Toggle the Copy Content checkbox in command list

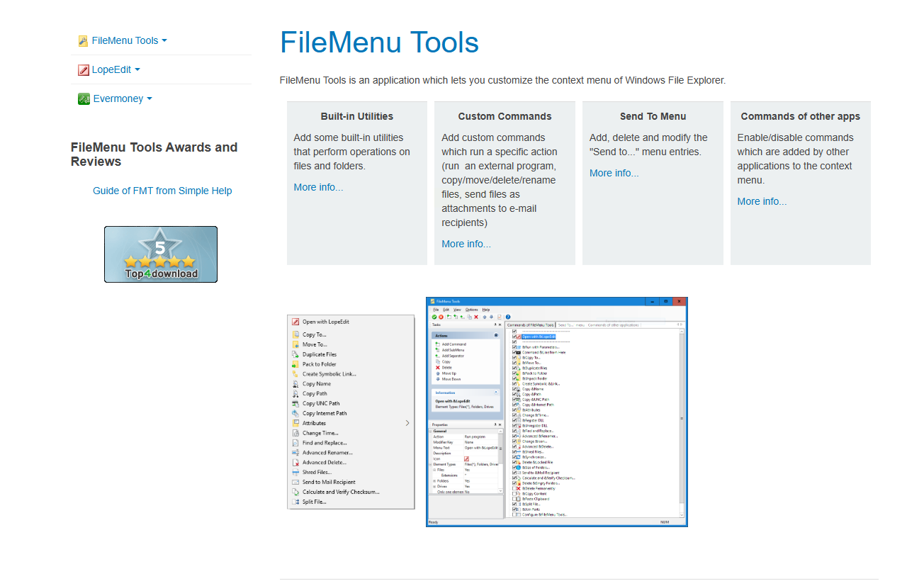514,494
